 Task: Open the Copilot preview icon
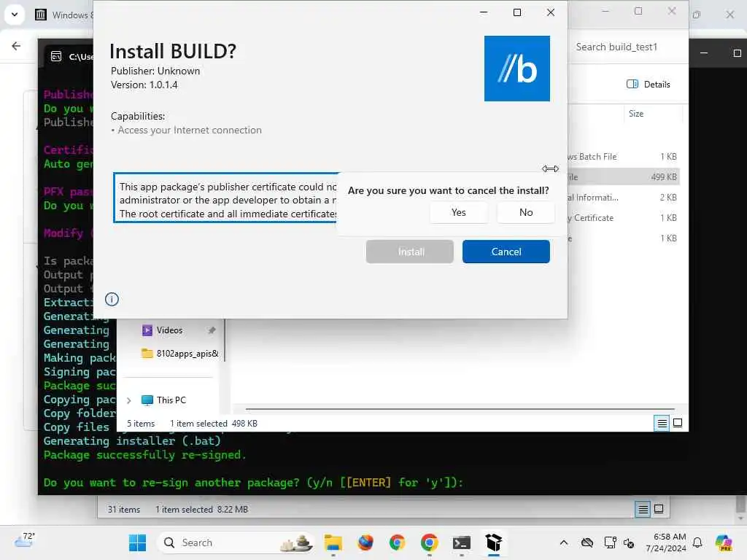click(724, 542)
